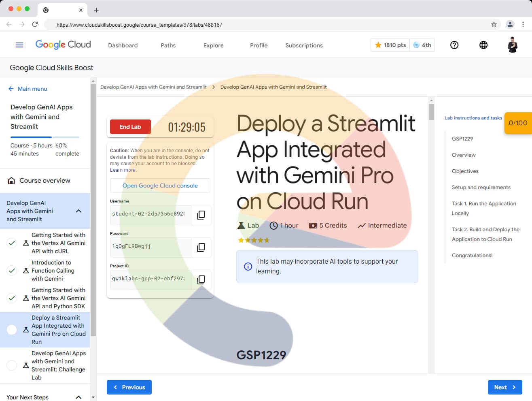Click the left sidebar scrollbar
Image resolution: width=532 pixels, height=401 pixels.
click(x=93, y=210)
